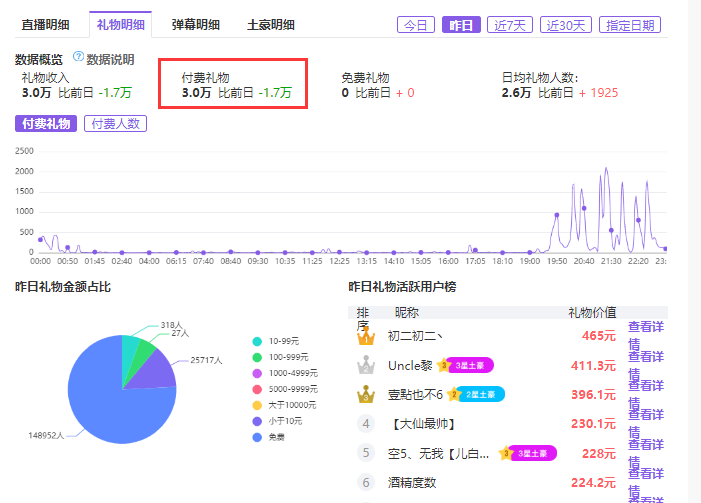Click the chart data point at 20:40
701x503 pixels.
(x=584, y=208)
